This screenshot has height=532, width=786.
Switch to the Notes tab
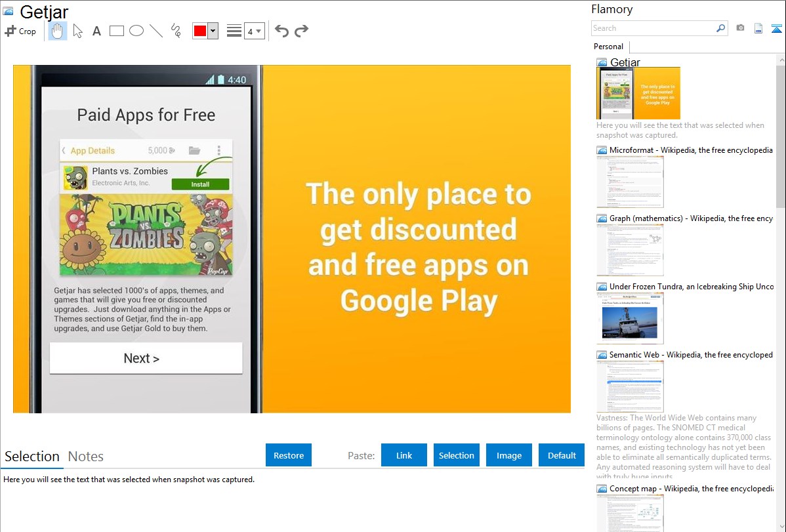click(86, 457)
